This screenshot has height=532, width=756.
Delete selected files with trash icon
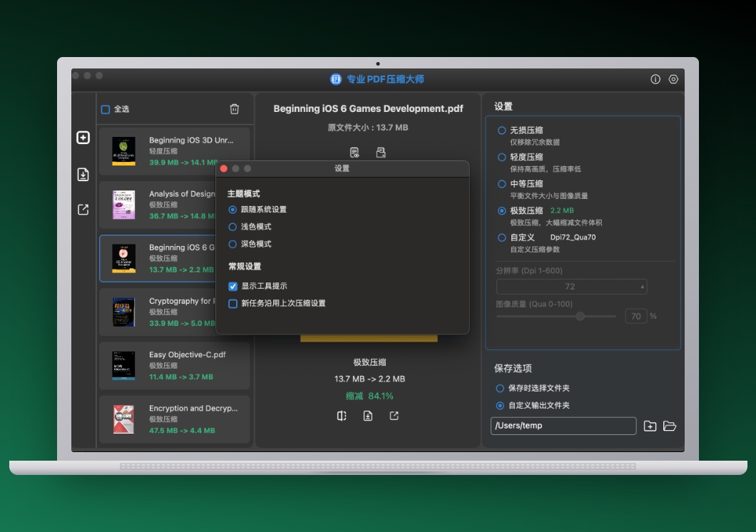pos(235,109)
